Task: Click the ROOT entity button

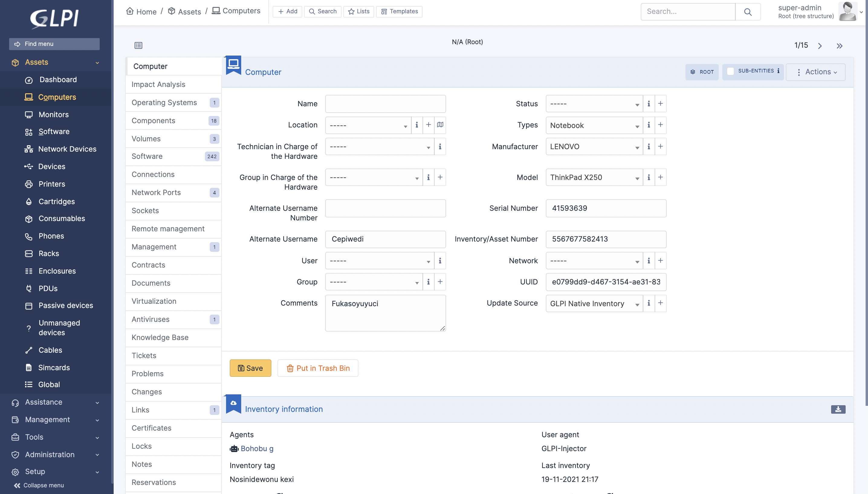Action: tap(701, 72)
